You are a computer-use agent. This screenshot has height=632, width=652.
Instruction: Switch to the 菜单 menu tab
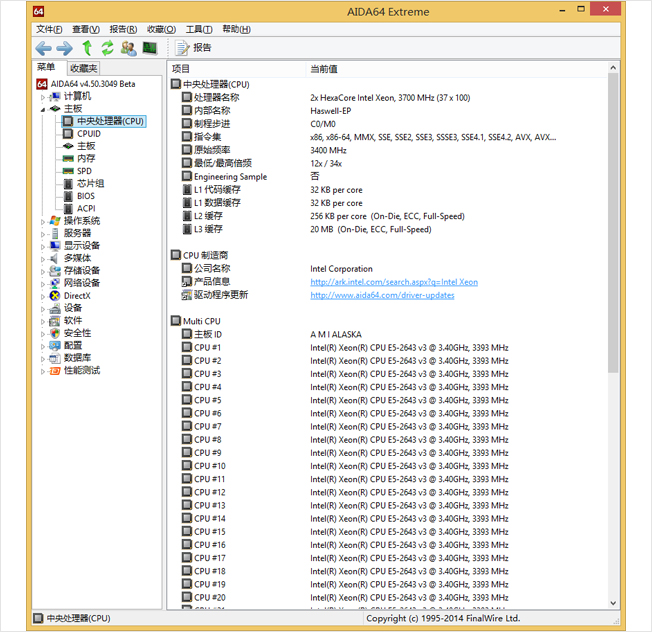tap(46, 67)
